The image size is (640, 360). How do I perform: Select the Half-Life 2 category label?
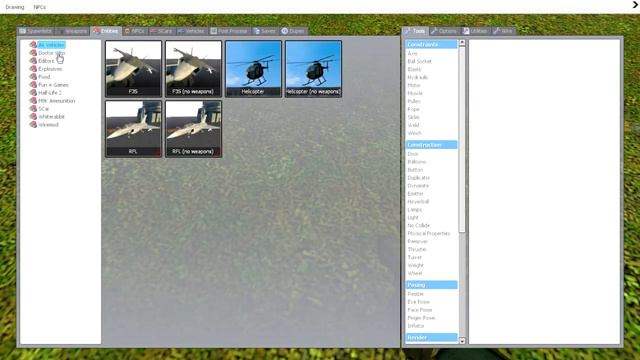pos(50,93)
